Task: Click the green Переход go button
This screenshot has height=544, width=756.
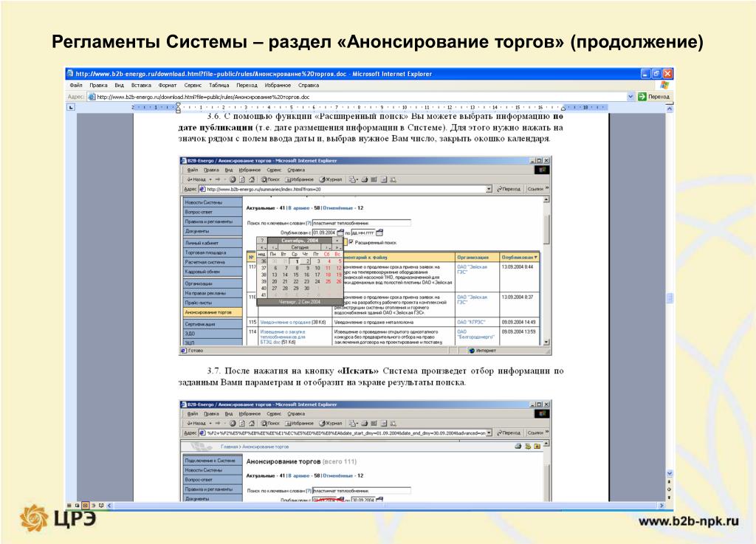Action: (654, 97)
